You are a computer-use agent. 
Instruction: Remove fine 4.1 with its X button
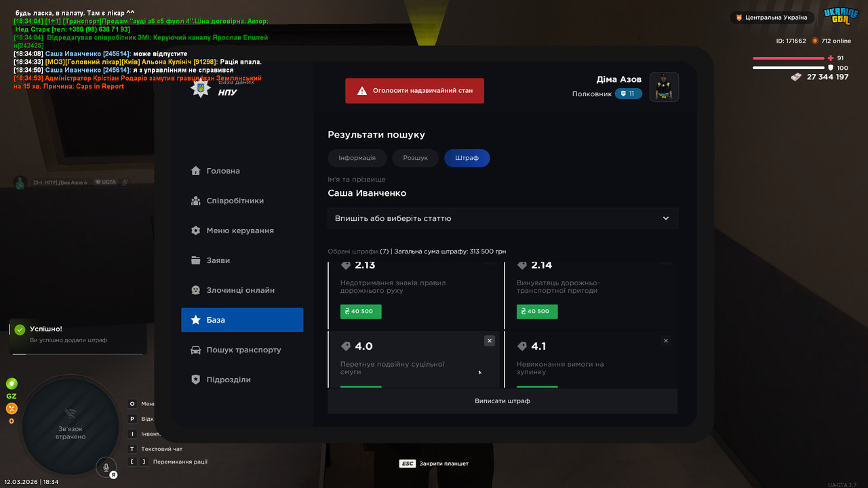pos(666,340)
